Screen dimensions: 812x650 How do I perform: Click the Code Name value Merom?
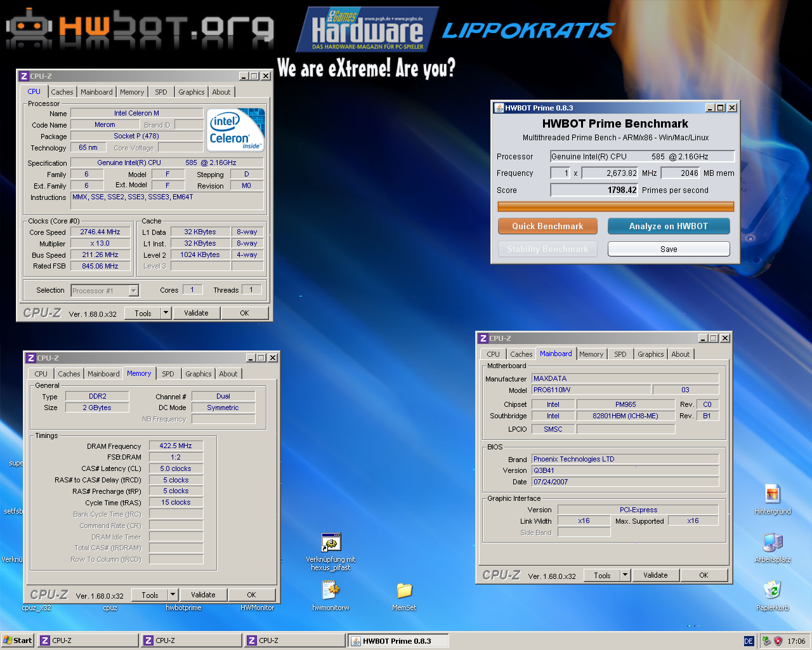click(x=105, y=125)
